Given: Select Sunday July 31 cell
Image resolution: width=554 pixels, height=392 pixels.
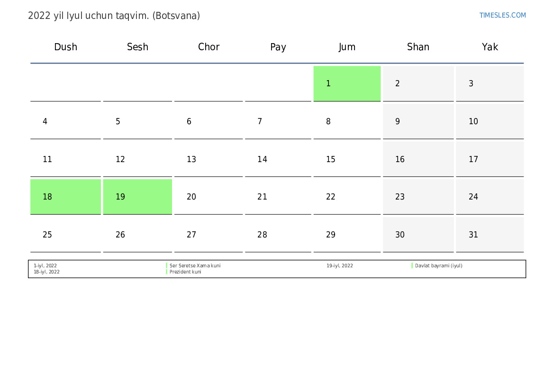Looking at the screenshot, I should [x=490, y=235].
